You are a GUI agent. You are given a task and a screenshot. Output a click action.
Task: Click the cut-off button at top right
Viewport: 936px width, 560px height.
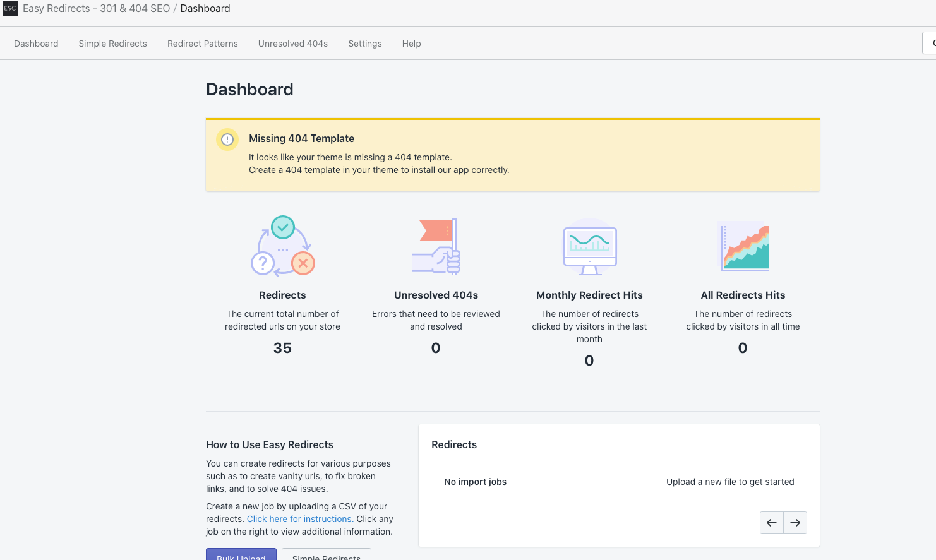point(930,43)
